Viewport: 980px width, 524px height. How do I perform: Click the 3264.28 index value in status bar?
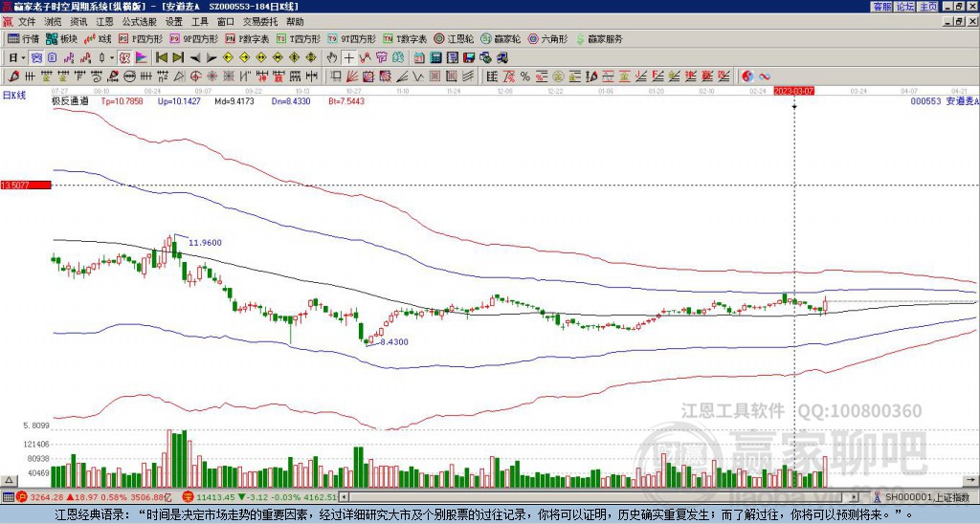[46, 497]
